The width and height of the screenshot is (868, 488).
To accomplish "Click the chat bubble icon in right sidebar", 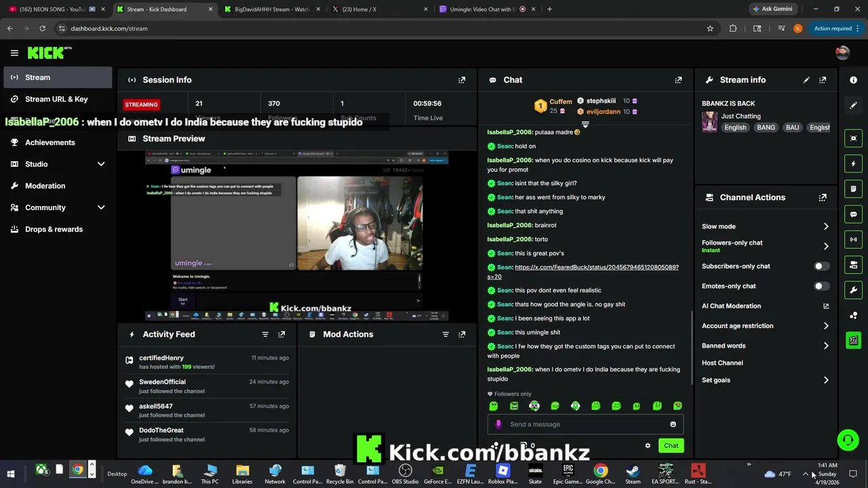I will coord(854,214).
